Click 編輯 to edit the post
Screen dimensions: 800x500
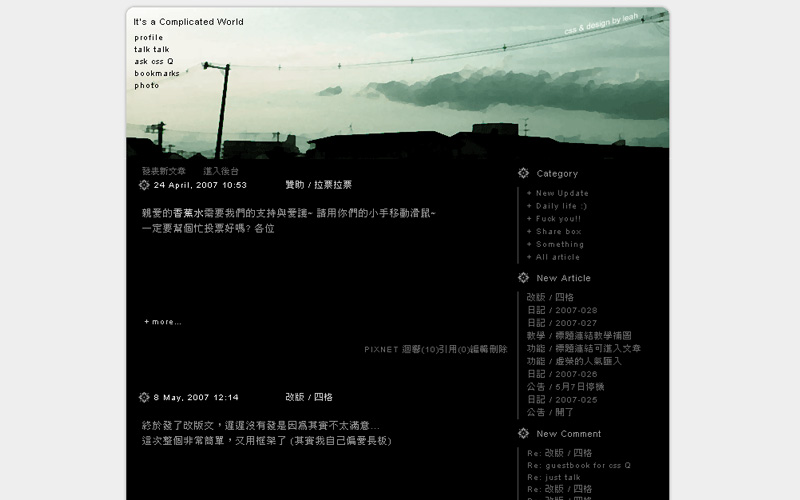coord(479,349)
